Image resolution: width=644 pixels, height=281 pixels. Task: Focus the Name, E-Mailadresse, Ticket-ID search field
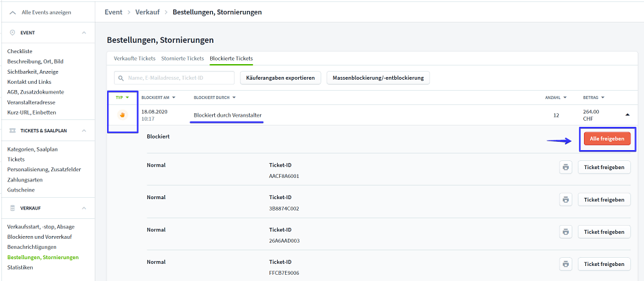point(179,78)
